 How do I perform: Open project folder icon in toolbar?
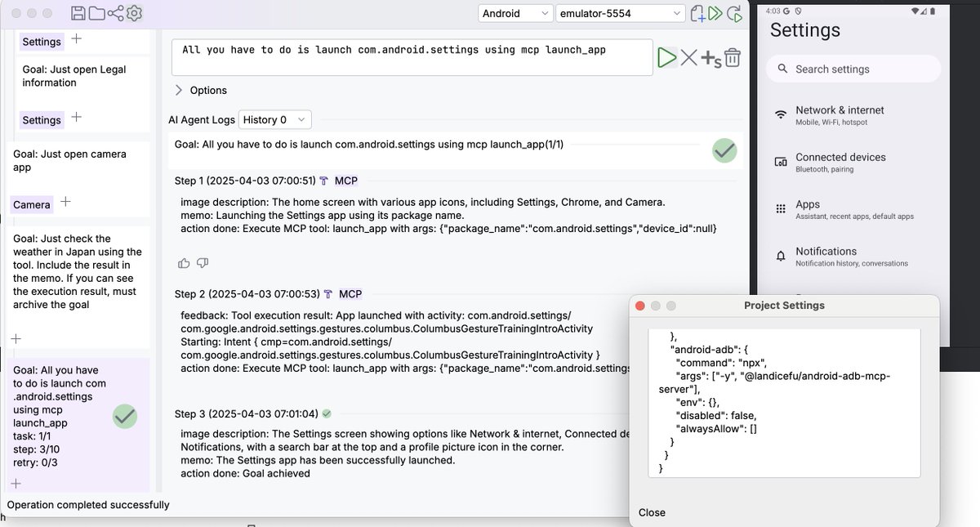coord(97,13)
